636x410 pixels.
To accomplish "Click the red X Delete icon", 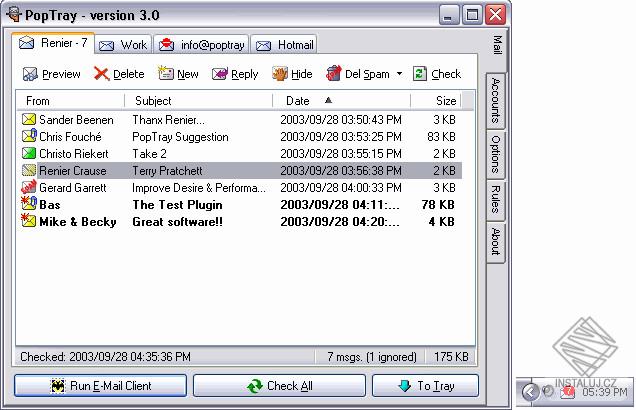I will point(101,74).
